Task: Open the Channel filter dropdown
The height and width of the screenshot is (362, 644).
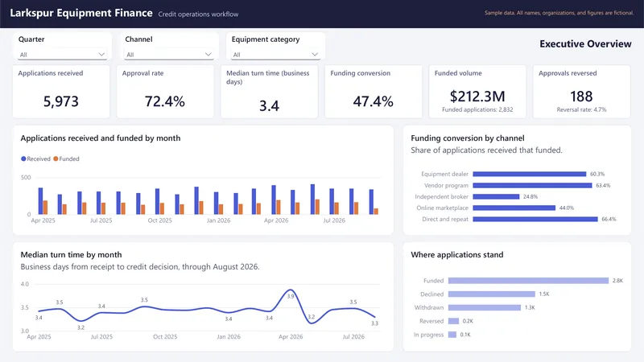Action: (x=169, y=54)
